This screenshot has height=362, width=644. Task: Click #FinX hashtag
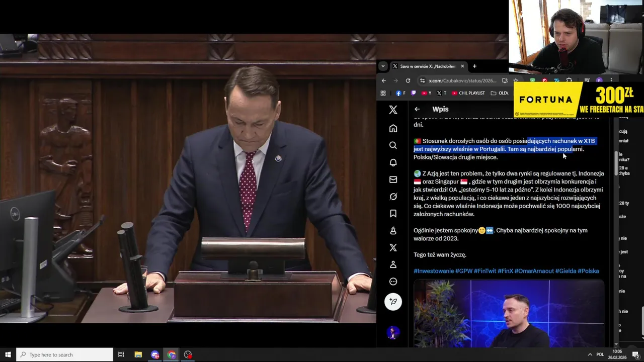505,271
